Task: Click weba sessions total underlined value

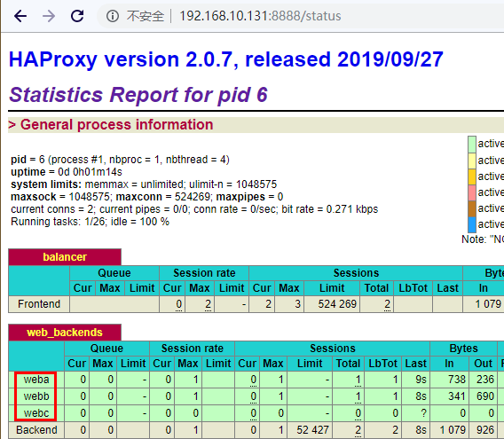Action: [358, 380]
